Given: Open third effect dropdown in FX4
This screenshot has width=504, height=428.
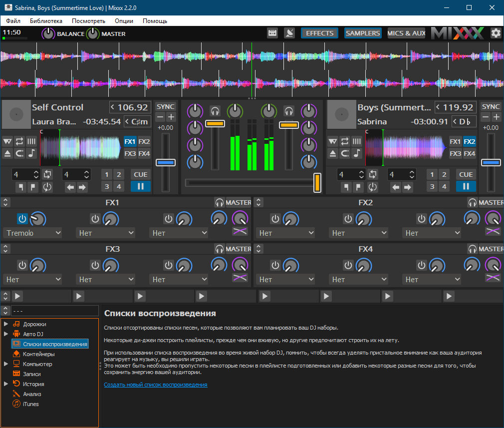Looking at the screenshot, I should point(431,279).
